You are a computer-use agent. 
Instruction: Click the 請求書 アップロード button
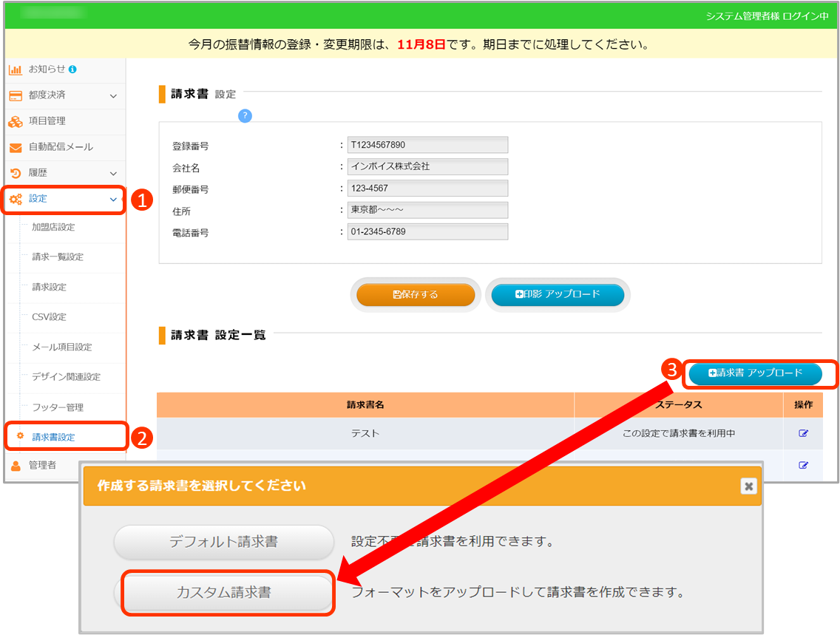(755, 373)
